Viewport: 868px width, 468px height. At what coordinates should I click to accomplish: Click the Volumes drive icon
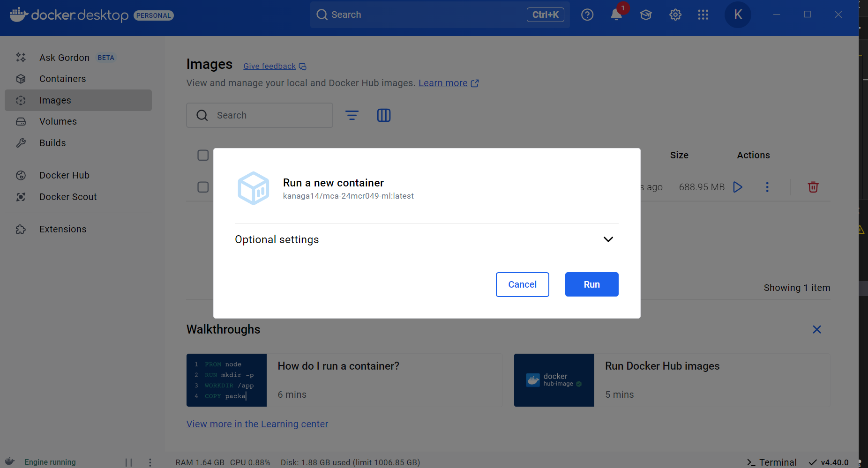21,121
